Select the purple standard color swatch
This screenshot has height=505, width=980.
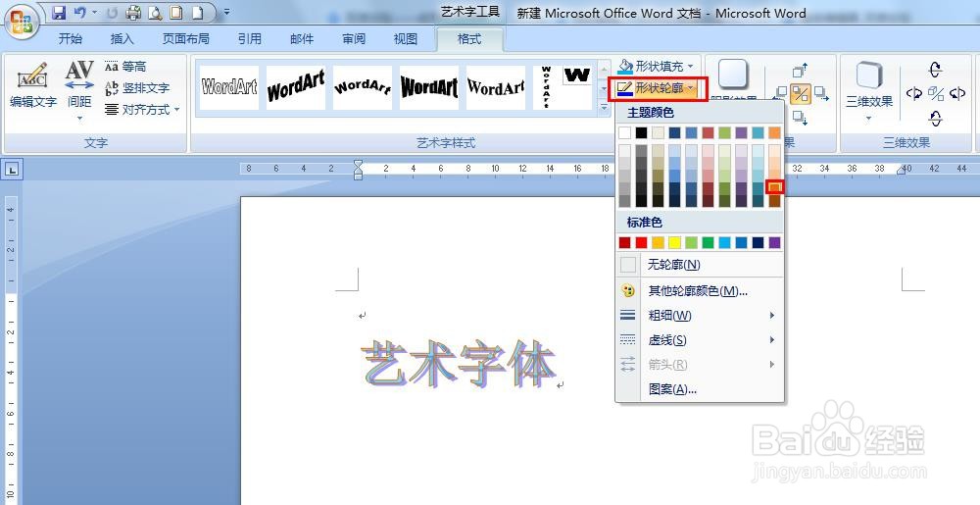pos(775,242)
